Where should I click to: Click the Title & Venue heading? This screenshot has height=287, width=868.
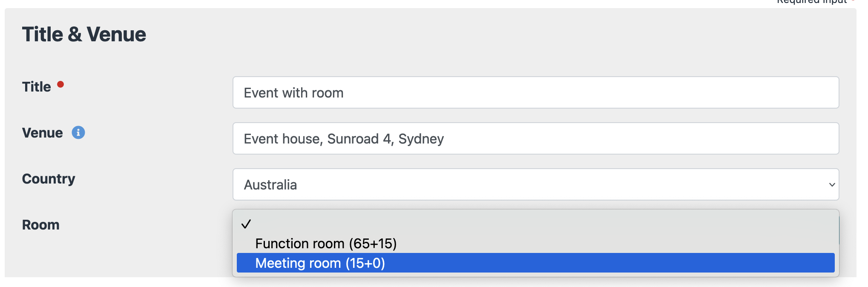[84, 34]
